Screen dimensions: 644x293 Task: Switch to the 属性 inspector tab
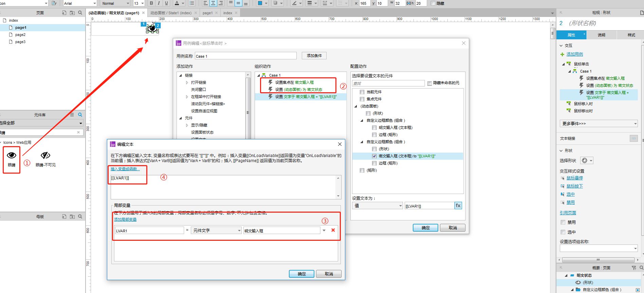pyautogui.click(x=571, y=35)
